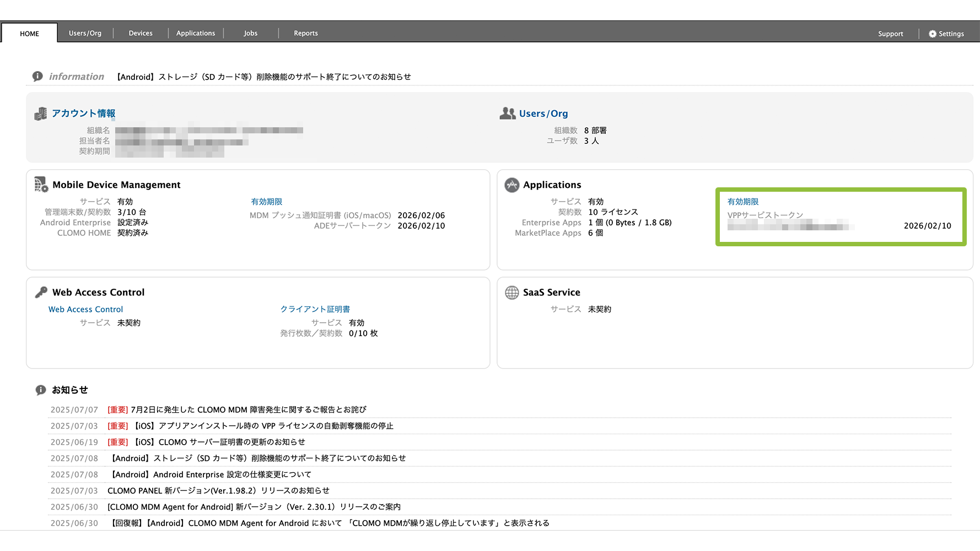Switch to the Devices tab

pos(141,33)
